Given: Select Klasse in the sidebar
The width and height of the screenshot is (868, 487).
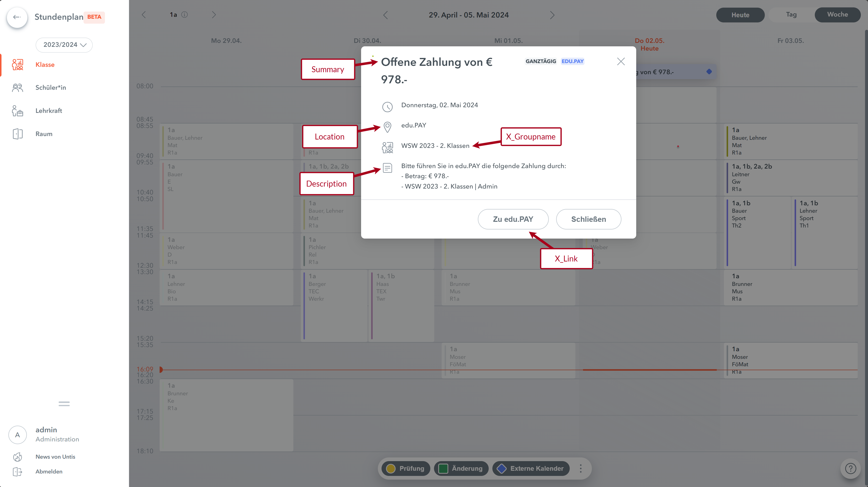Looking at the screenshot, I should [x=45, y=64].
